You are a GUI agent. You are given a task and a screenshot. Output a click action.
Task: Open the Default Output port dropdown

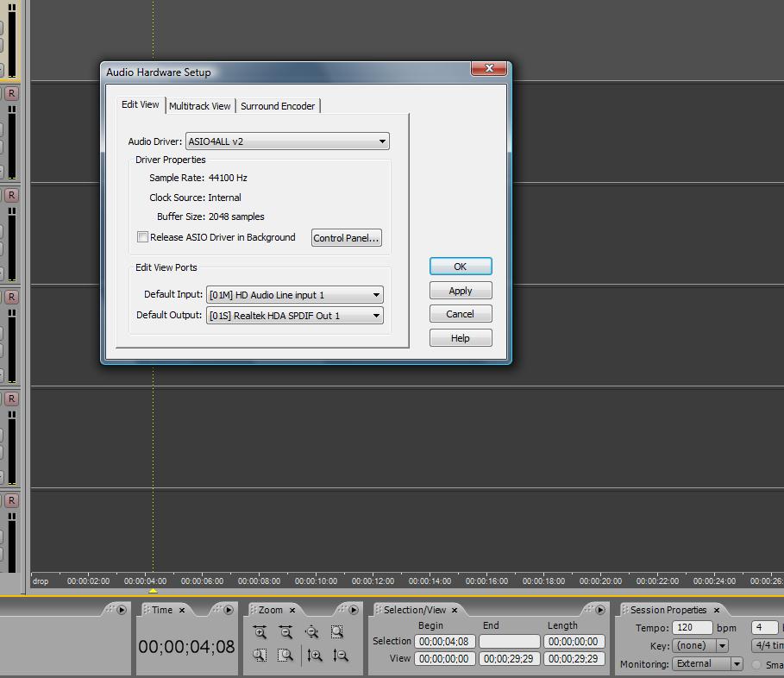(294, 316)
